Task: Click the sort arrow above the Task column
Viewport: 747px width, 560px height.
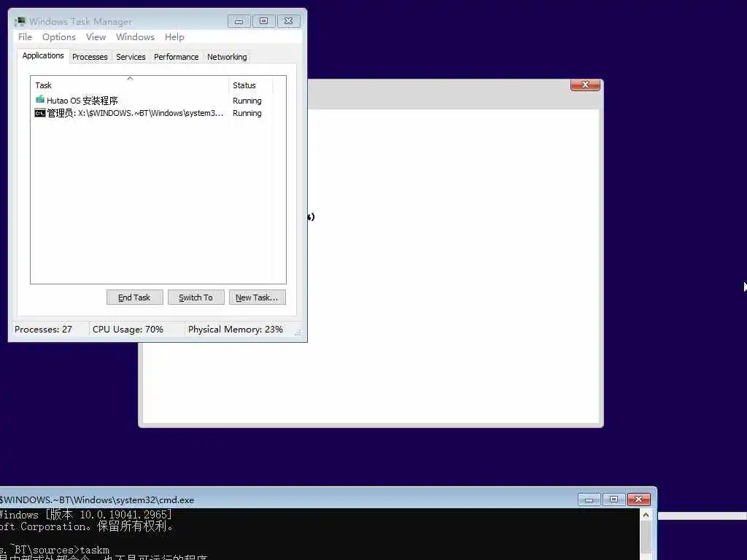Action: tap(130, 79)
